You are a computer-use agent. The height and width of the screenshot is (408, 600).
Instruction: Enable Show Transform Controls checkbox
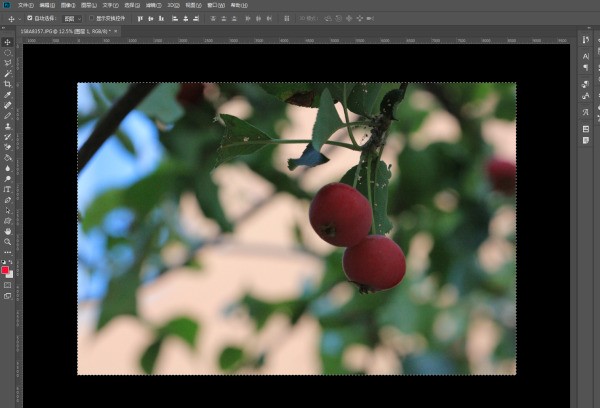pyautogui.click(x=88, y=18)
